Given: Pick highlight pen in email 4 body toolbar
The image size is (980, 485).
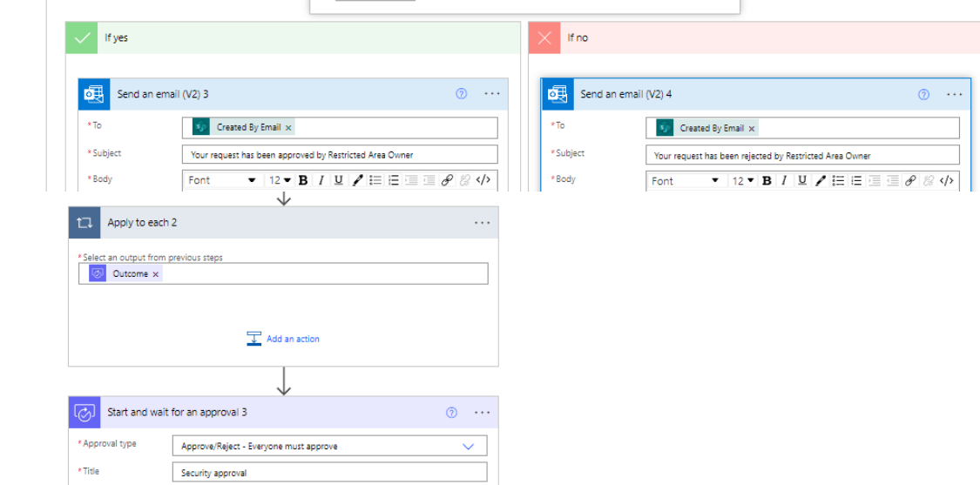Looking at the screenshot, I should click(x=820, y=180).
